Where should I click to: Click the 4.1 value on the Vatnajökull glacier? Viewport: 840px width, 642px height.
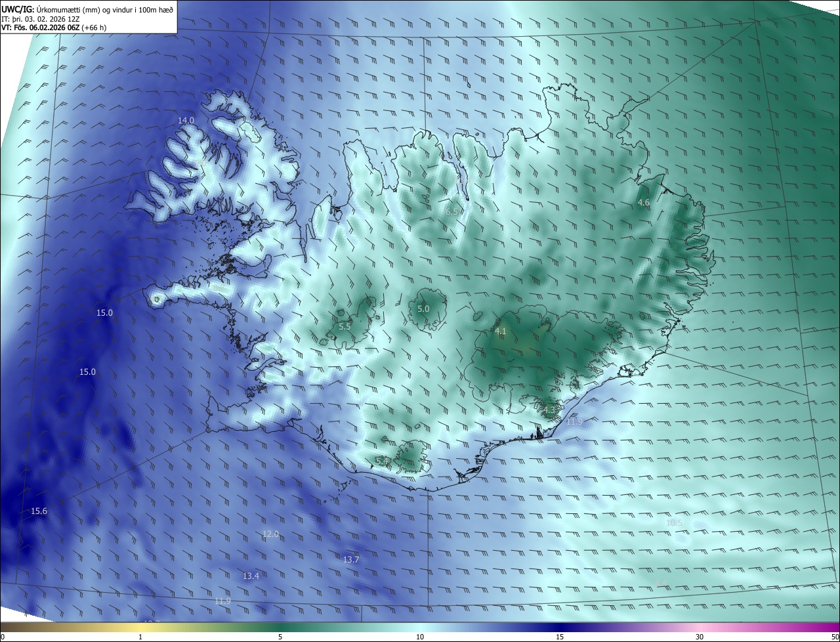[x=500, y=332]
